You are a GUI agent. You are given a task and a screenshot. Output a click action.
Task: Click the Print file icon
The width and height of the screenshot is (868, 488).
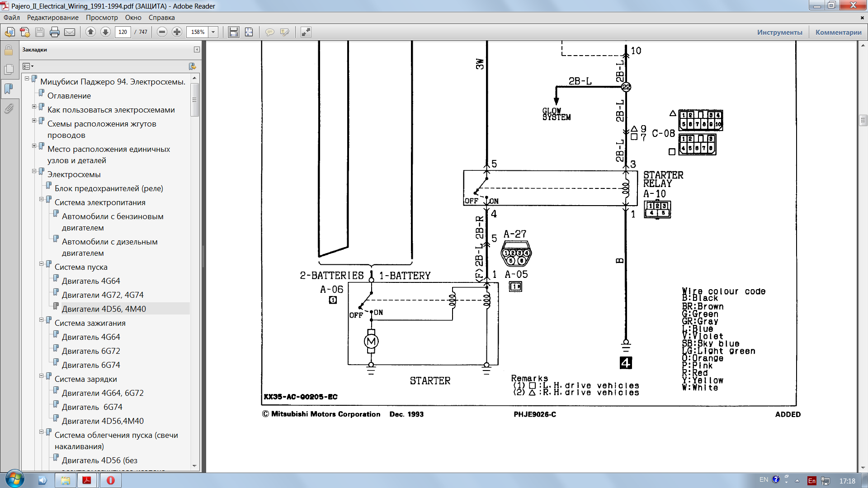(55, 32)
